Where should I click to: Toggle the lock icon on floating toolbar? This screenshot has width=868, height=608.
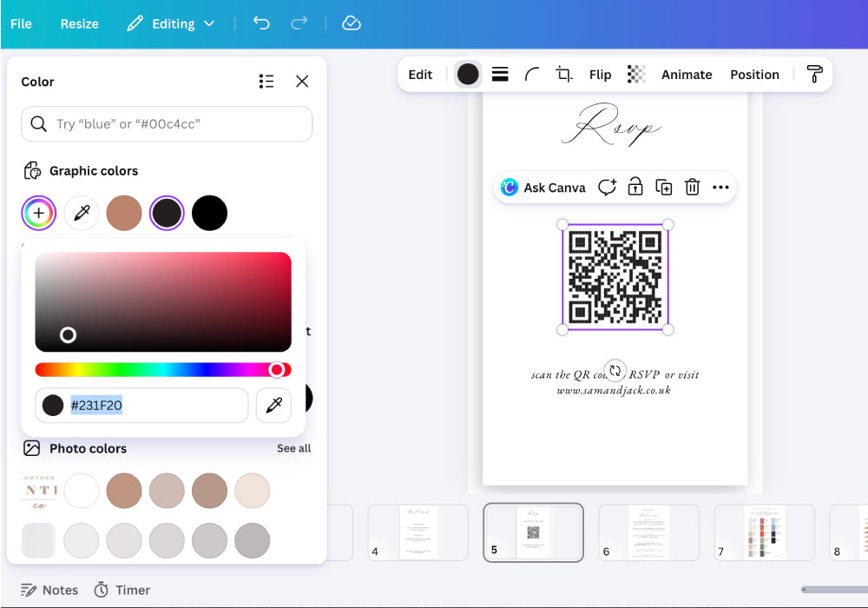(x=635, y=187)
